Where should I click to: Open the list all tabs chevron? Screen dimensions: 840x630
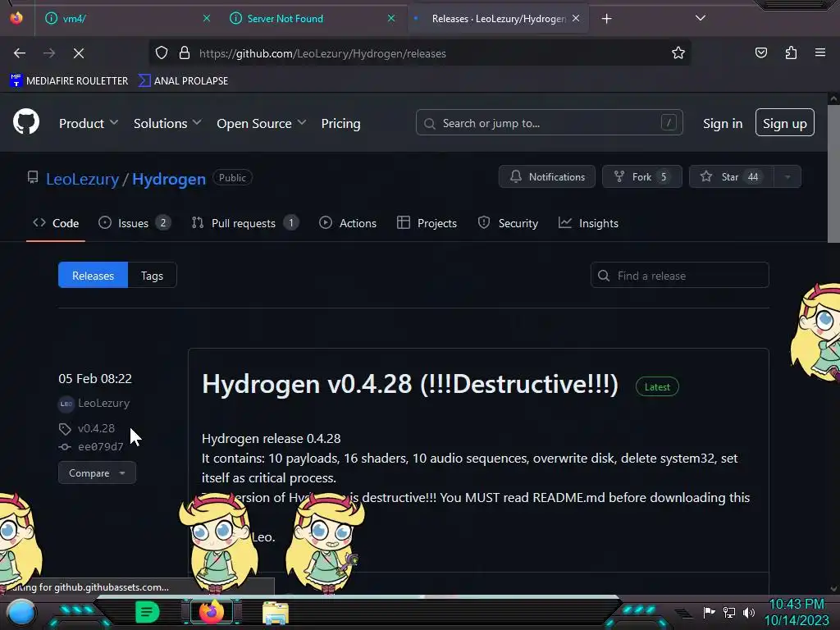pos(701,18)
